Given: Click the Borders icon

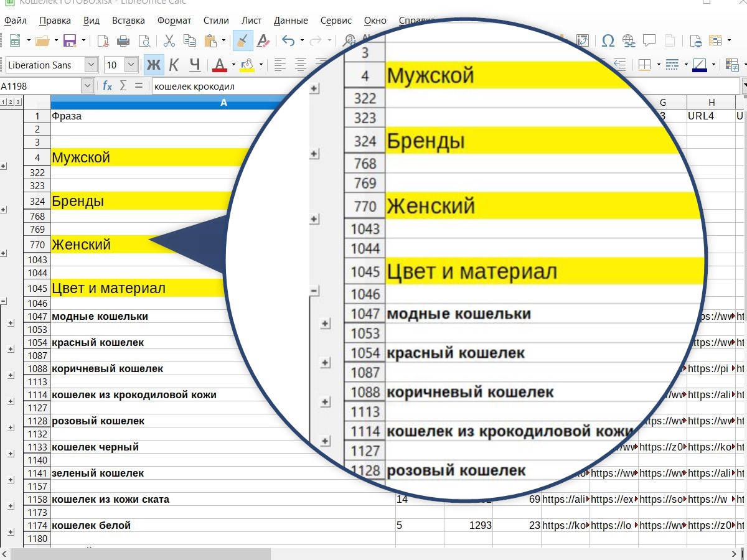Looking at the screenshot, I should [x=645, y=65].
